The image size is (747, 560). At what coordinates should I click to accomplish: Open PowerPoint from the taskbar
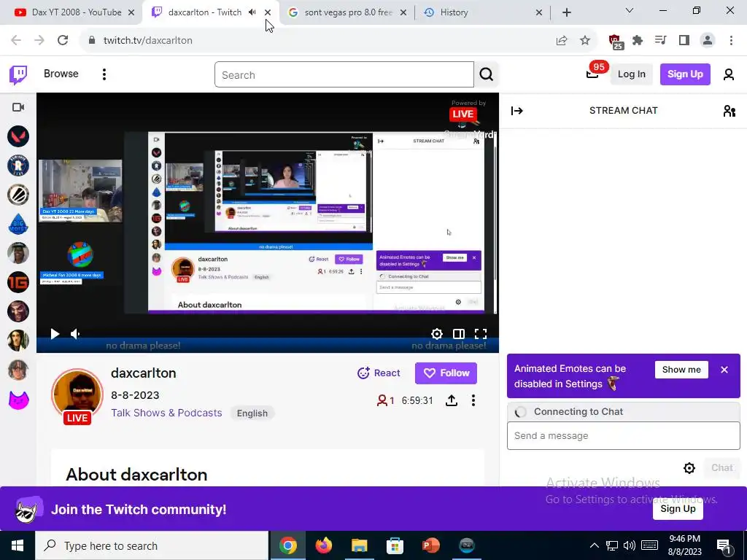point(430,545)
